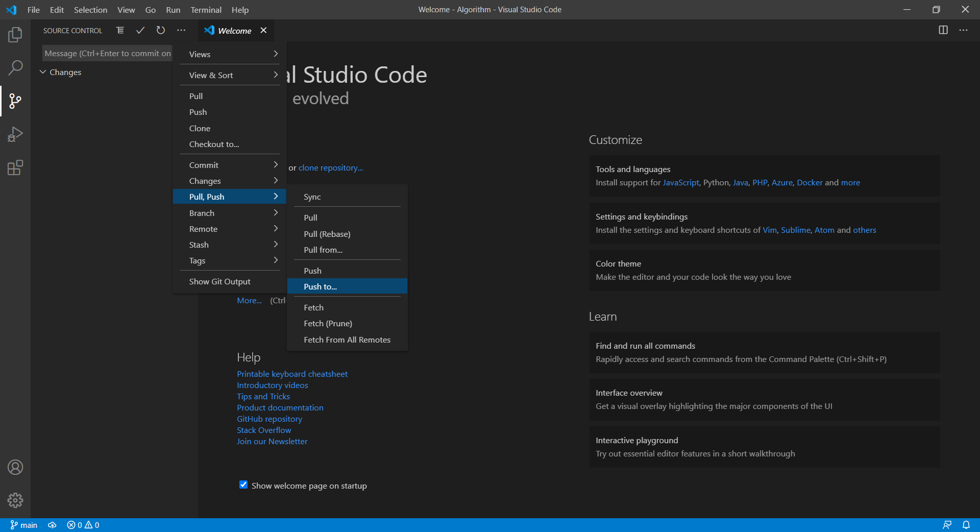Toggle Show welcome page on startup checkbox
Viewport: 980px width, 532px height.
(x=243, y=485)
